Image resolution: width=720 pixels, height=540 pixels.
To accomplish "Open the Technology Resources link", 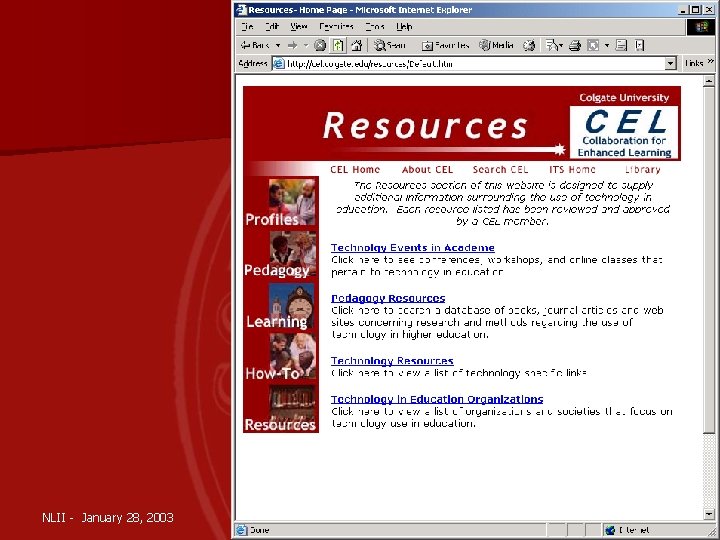I will (392, 361).
